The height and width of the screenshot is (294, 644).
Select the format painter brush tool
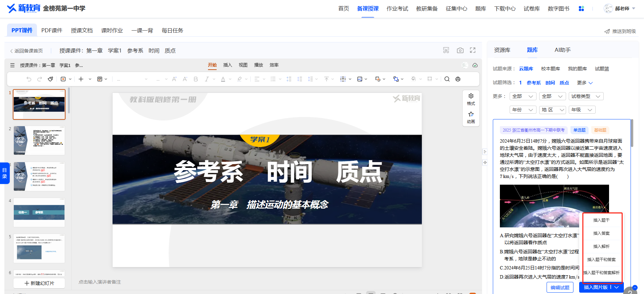(50, 79)
